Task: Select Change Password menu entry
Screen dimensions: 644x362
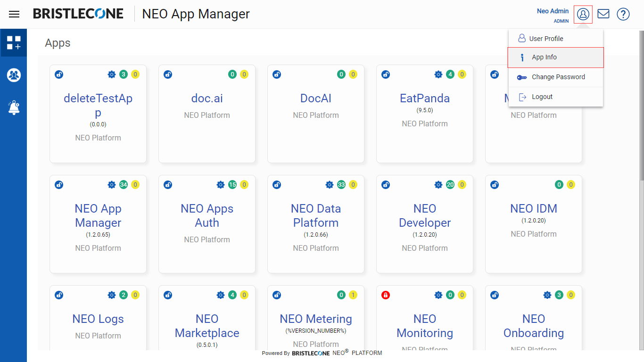Action: 556,77
